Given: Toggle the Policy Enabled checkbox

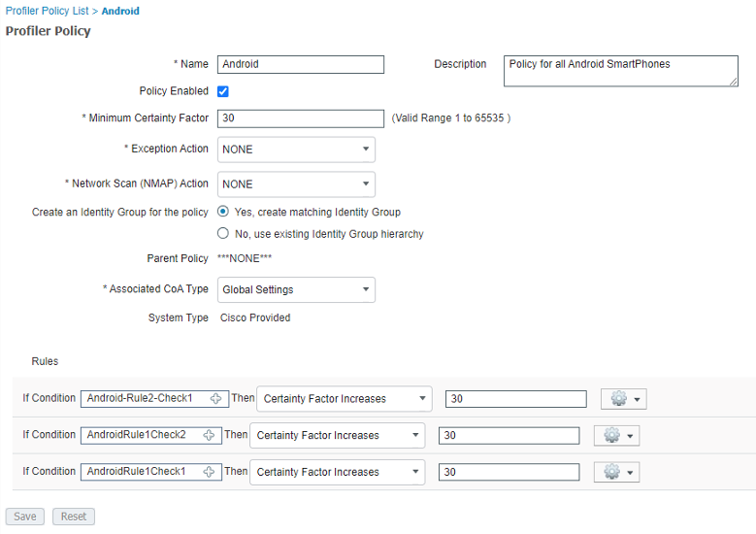Looking at the screenshot, I should [223, 91].
